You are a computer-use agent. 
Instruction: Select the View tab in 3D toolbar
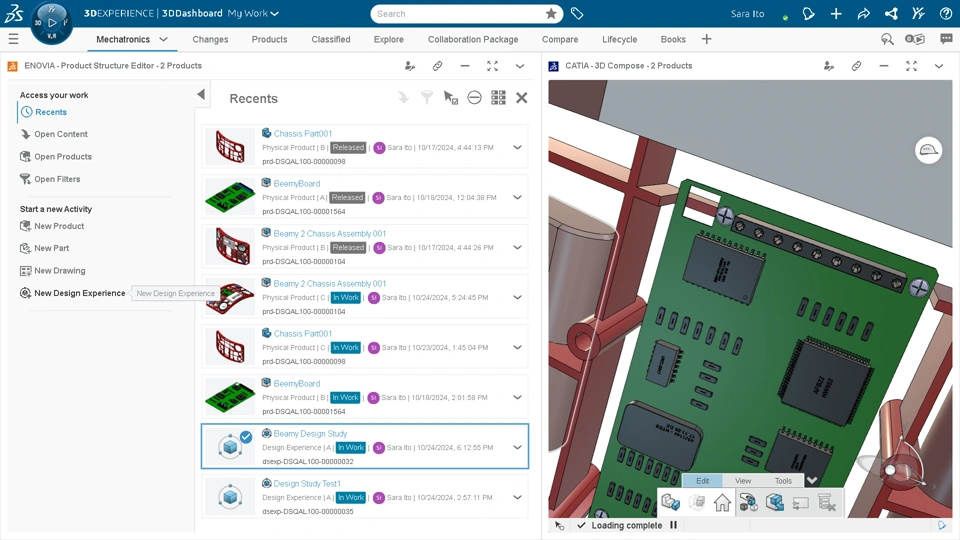(x=743, y=481)
